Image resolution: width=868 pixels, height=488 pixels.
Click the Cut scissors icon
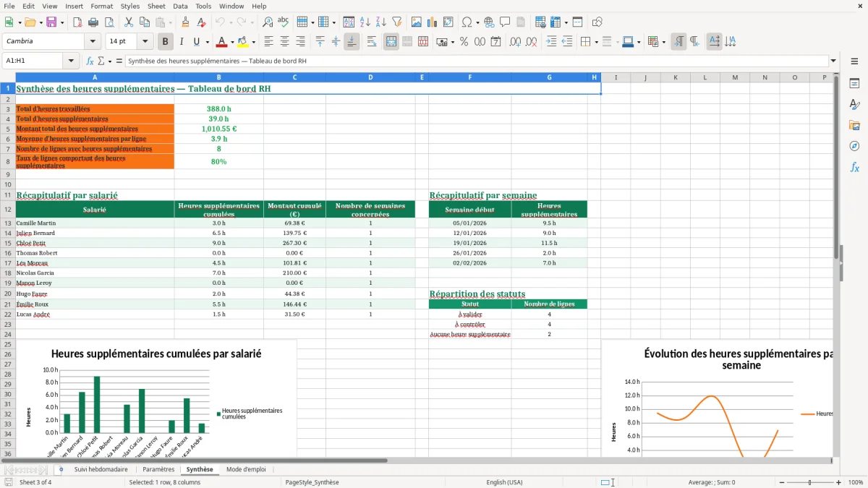pos(128,22)
